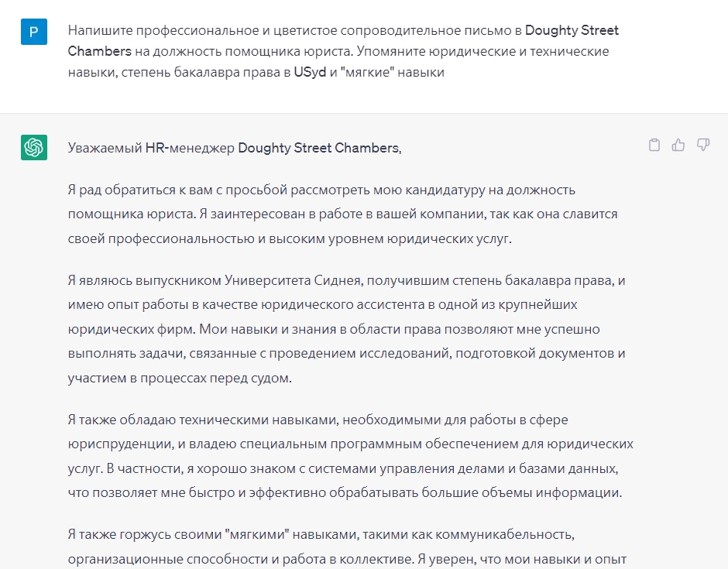728x569 pixels.
Task: Click the paragraph beginning 'Я рад обратиться к вам'
Action: 342,214
